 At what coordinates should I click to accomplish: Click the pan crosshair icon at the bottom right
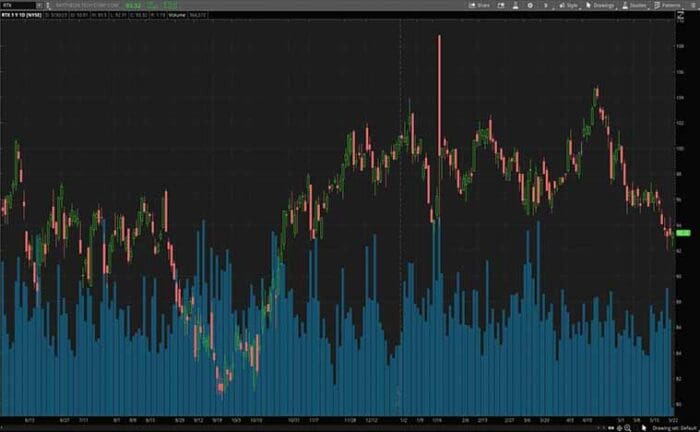pos(620,428)
